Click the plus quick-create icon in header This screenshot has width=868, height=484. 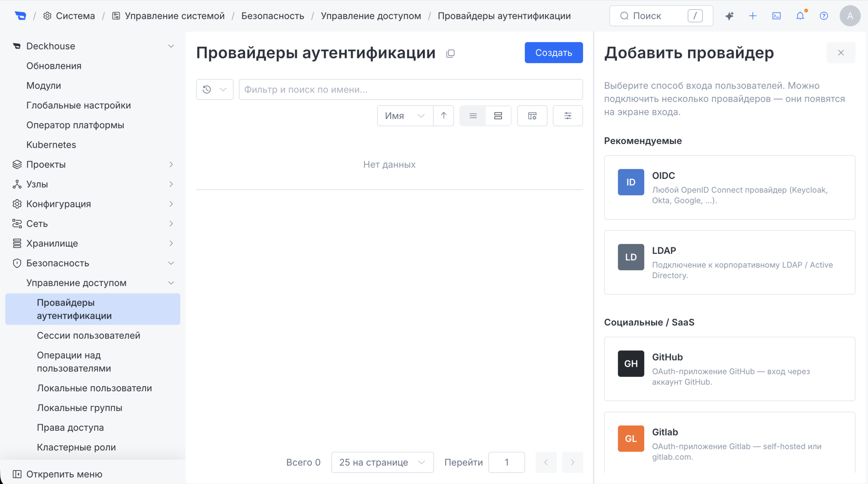click(x=753, y=16)
